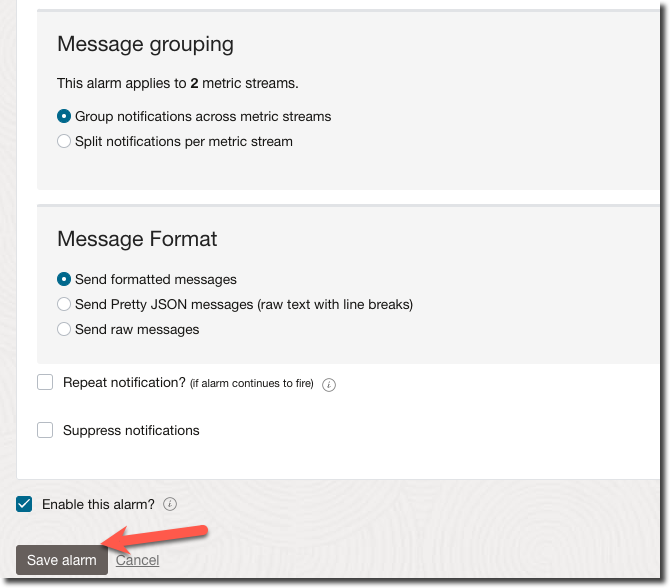Choose Send formatted messages option
Image resolution: width=670 pixels, height=588 pixels.
64,279
